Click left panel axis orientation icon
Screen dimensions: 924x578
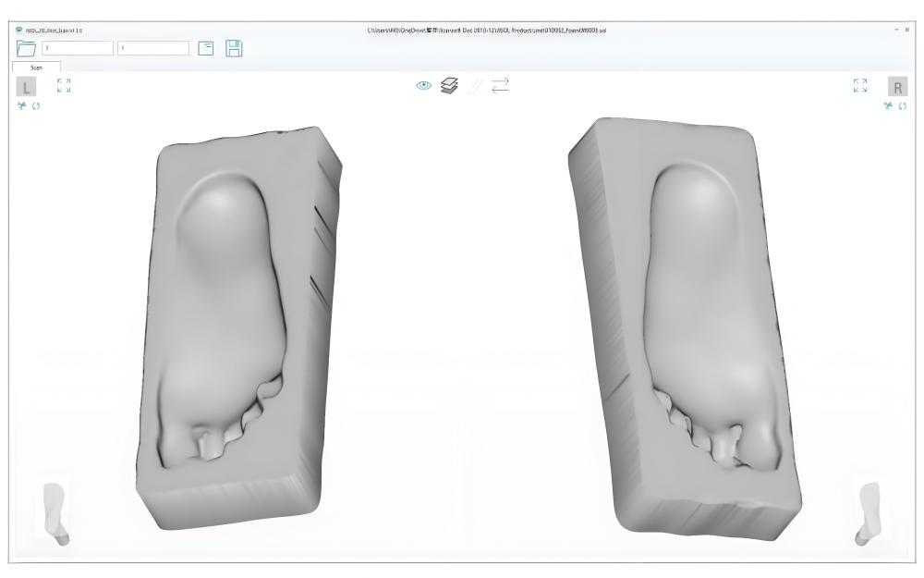(22, 106)
